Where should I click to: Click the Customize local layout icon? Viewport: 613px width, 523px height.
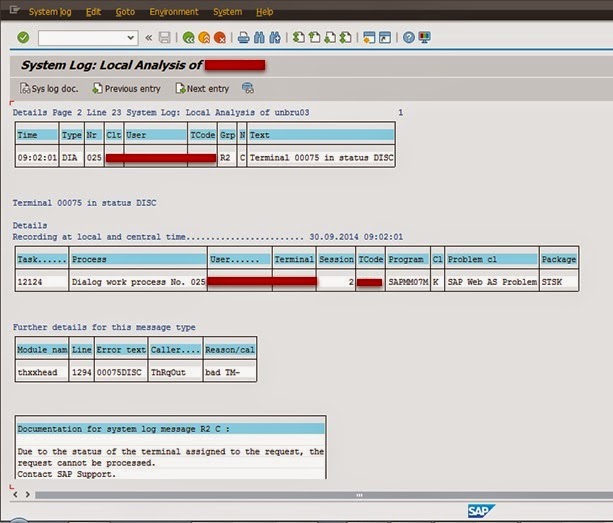tap(425, 38)
